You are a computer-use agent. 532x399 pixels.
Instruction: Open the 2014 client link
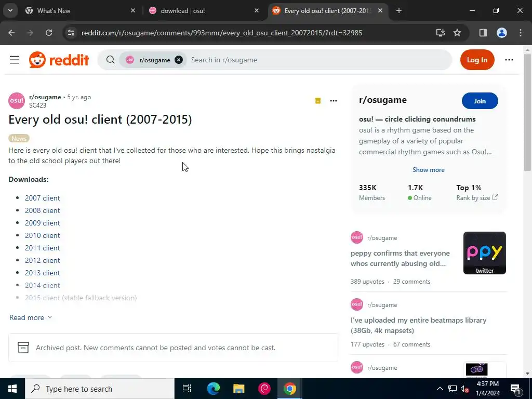click(43, 285)
